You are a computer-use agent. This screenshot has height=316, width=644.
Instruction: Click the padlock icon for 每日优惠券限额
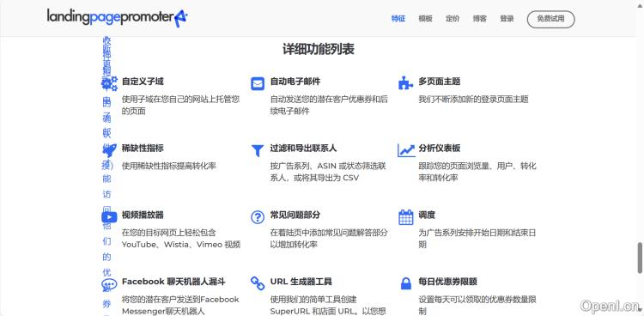(406, 283)
